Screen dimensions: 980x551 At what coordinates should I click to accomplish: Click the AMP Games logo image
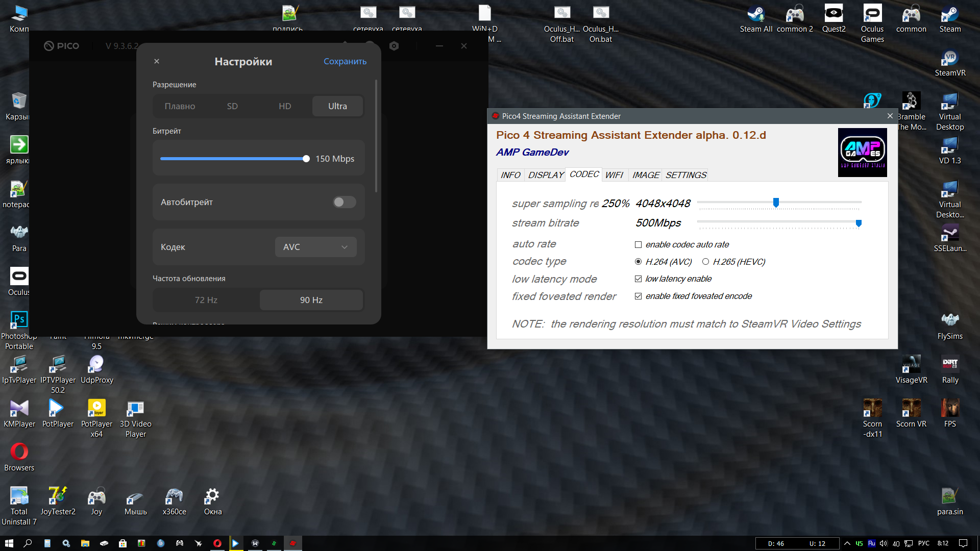pyautogui.click(x=863, y=153)
